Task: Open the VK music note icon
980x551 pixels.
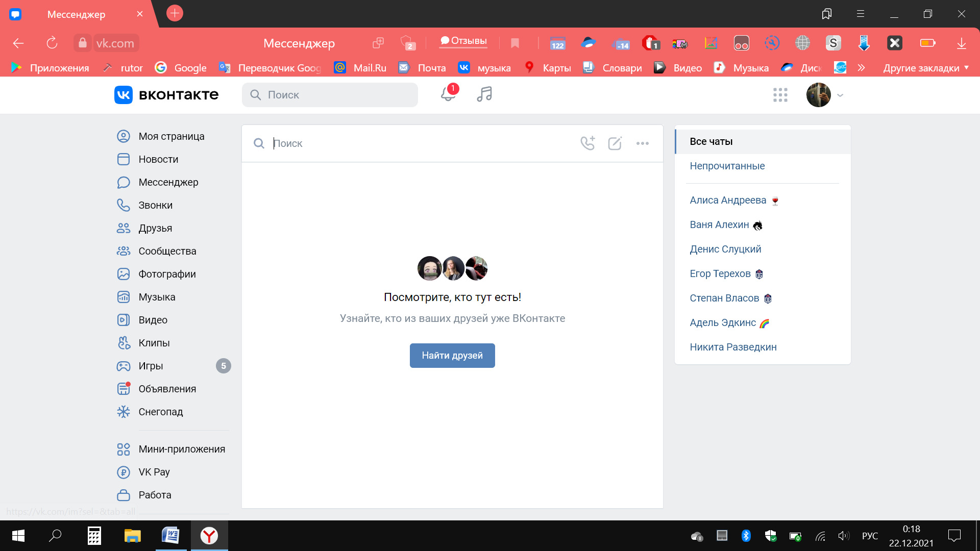Action: pyautogui.click(x=484, y=94)
